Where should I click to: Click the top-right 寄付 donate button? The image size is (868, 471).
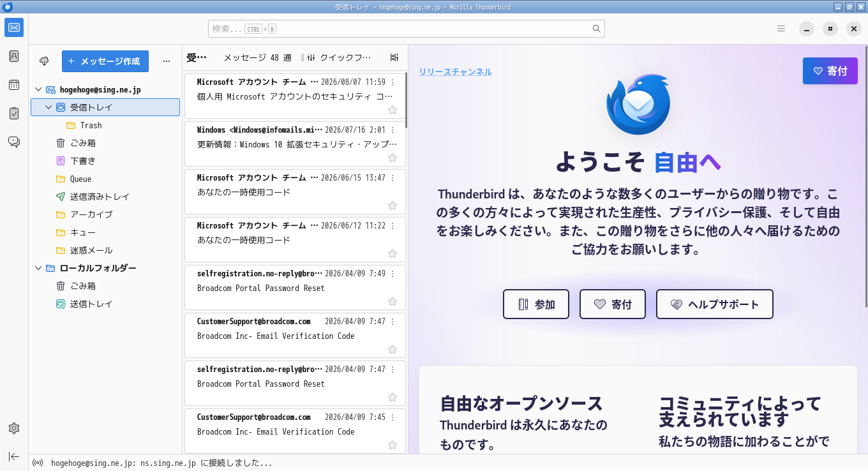tap(830, 71)
